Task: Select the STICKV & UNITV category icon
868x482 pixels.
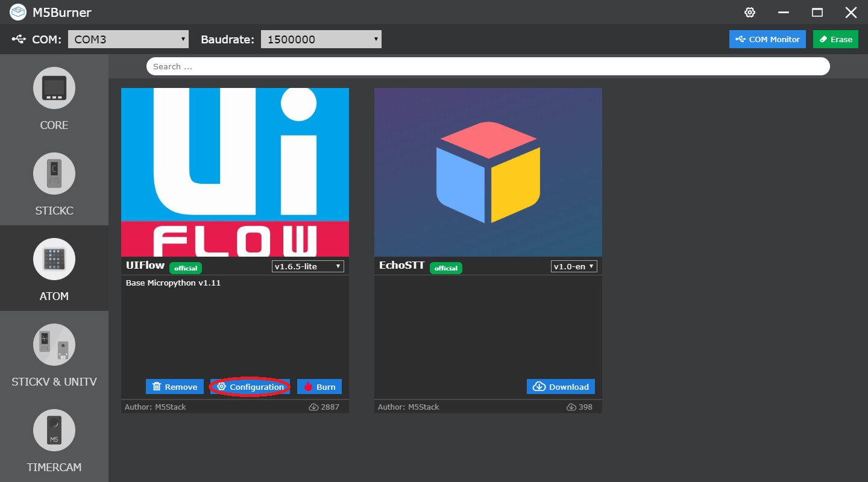Action: [x=54, y=345]
